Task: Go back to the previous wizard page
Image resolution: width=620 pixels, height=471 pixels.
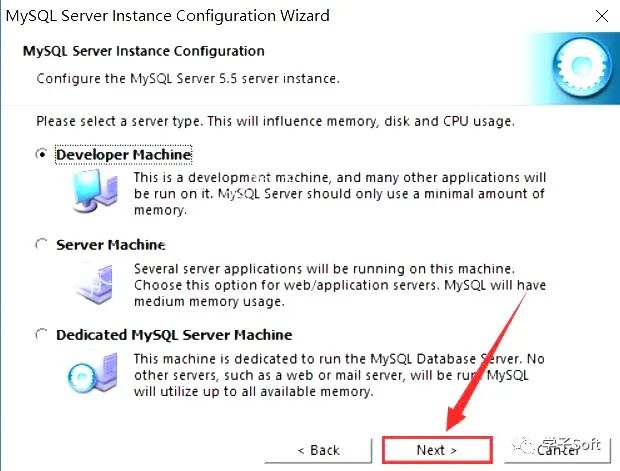Action: 318,450
